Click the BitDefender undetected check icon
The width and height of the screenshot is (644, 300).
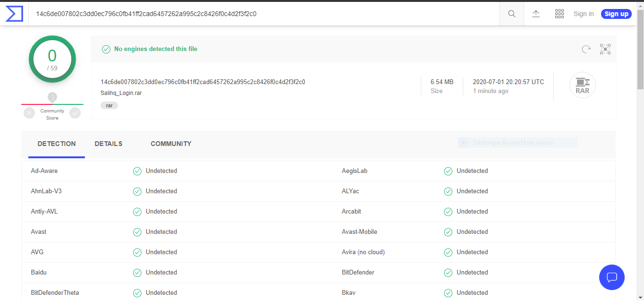tap(448, 273)
